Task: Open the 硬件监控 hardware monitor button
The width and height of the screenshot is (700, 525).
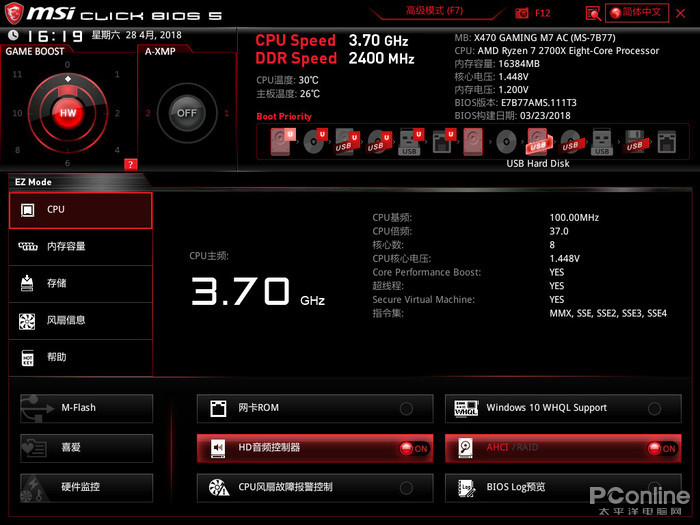Action: [87, 488]
